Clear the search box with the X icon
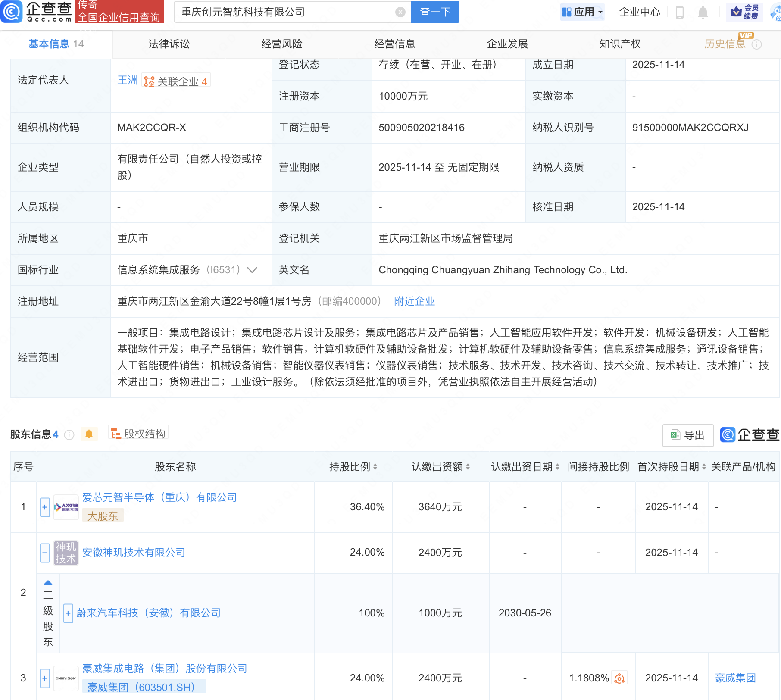Screen dimensions: 781x700 (400, 12)
